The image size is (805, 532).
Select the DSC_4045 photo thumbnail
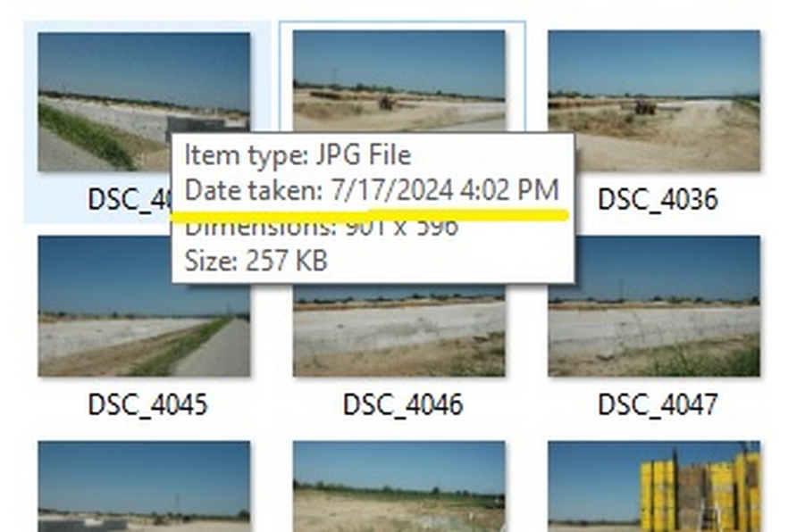click(144, 306)
